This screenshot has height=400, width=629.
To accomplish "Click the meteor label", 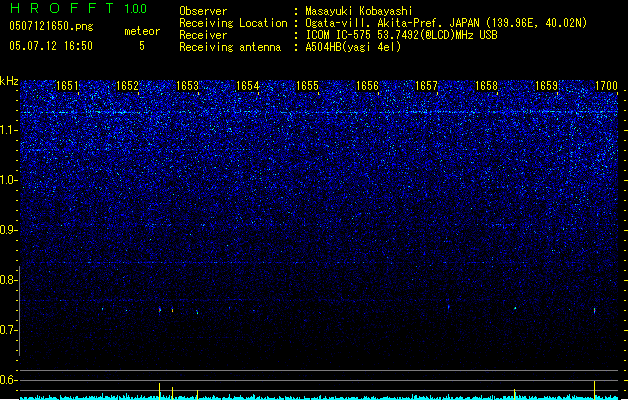I will (142, 31).
